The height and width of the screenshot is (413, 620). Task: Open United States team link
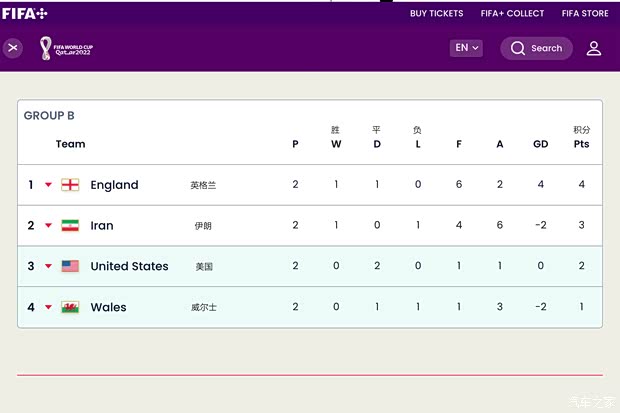129,266
